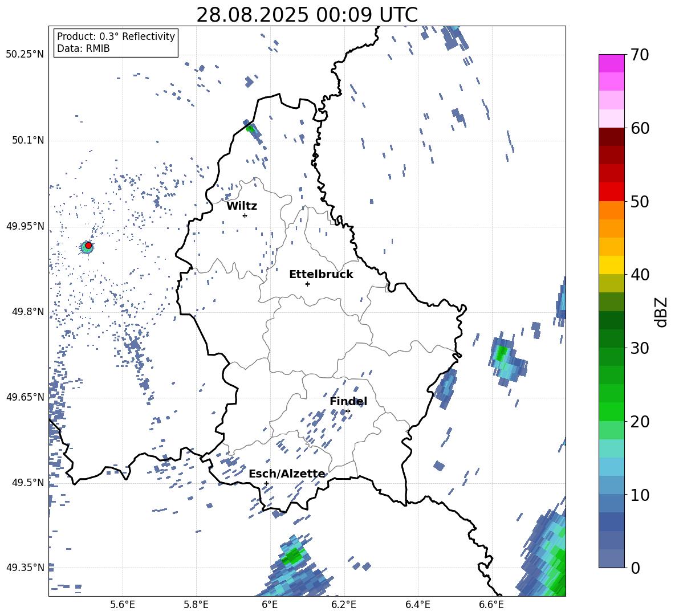Click the 20 value on the colorbar
Viewport: 675px width, 616px height.
click(640, 421)
